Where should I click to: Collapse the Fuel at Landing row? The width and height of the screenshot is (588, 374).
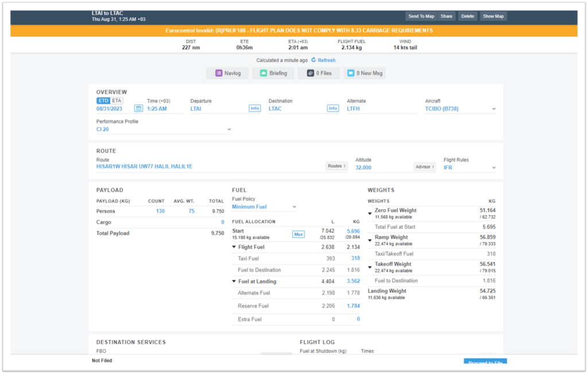(x=234, y=282)
